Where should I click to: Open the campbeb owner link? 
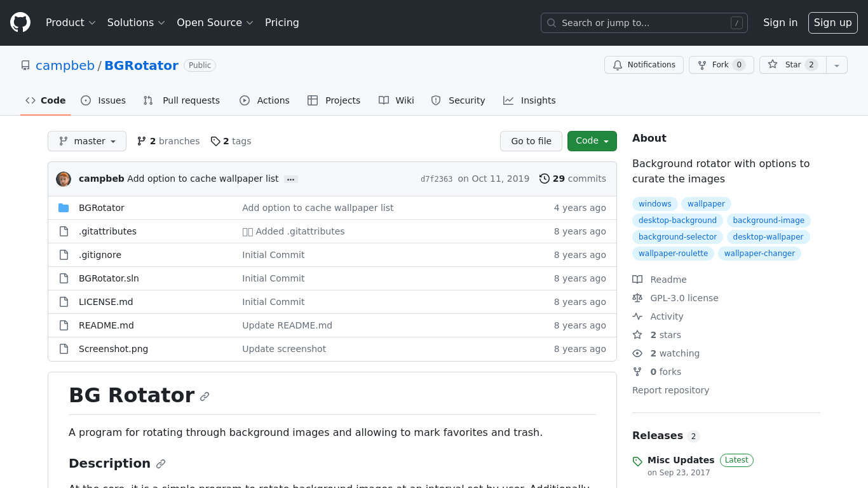(x=65, y=65)
